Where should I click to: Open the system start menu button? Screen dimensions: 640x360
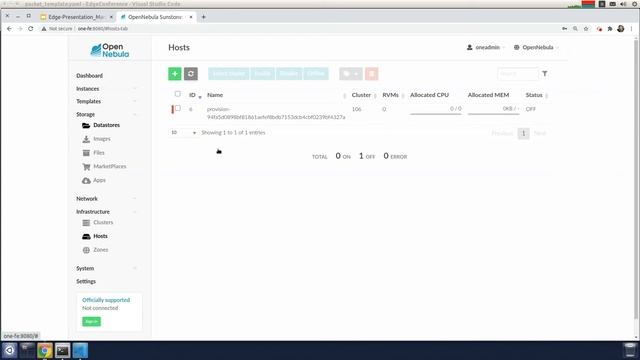click(9, 350)
